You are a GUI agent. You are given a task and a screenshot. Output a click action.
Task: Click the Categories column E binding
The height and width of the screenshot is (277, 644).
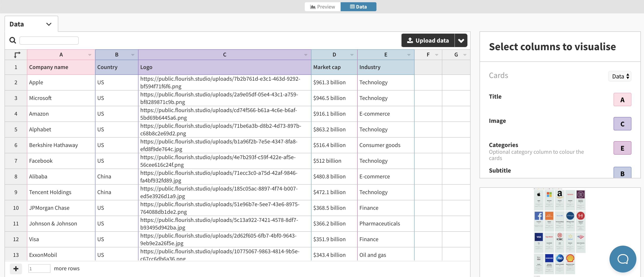[622, 148]
